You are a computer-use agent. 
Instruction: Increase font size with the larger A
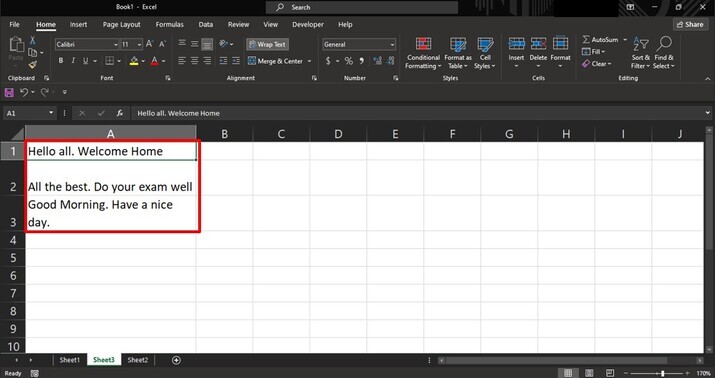[x=150, y=44]
